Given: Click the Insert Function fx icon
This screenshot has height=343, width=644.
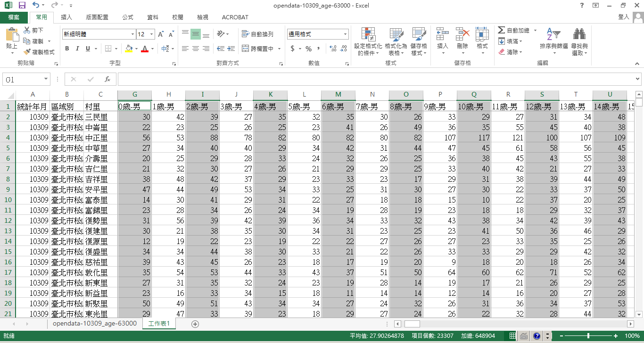Looking at the screenshot, I should tap(107, 79).
